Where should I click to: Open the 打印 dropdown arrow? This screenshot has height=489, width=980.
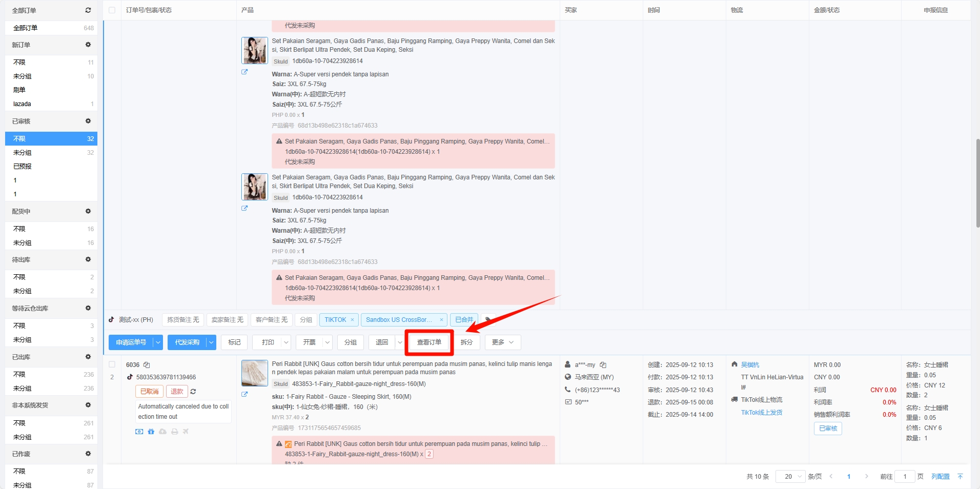287,342
